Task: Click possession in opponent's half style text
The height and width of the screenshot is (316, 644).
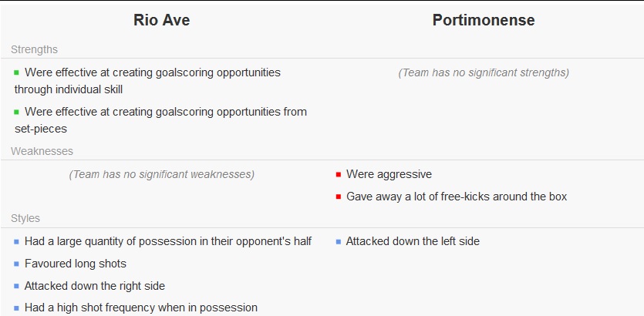Action: pos(168,241)
